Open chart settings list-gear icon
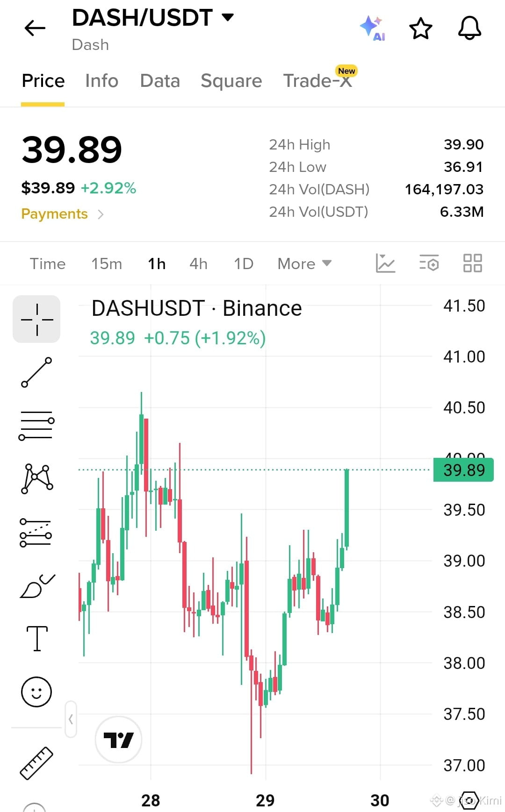This screenshot has height=812, width=505. [x=429, y=264]
